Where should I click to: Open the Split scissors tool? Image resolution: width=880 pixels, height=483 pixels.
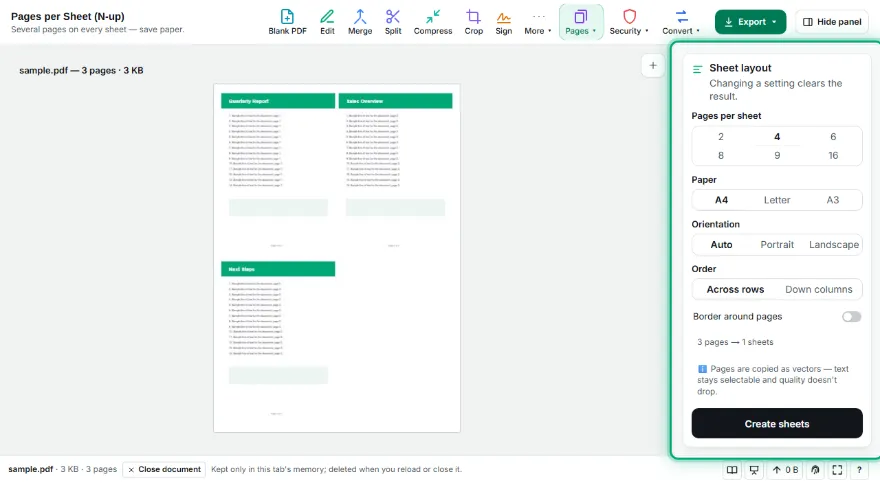click(x=393, y=22)
